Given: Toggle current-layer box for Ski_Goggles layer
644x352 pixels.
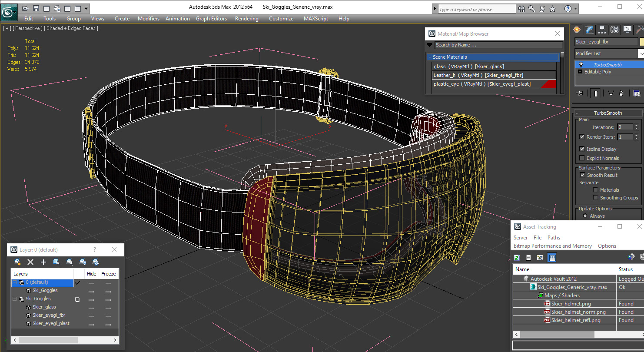Looking at the screenshot, I should 77,299.
